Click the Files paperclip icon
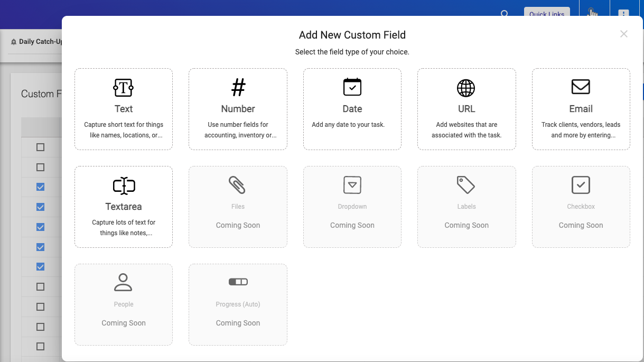Viewport: 644px width, 362px height. click(238, 185)
